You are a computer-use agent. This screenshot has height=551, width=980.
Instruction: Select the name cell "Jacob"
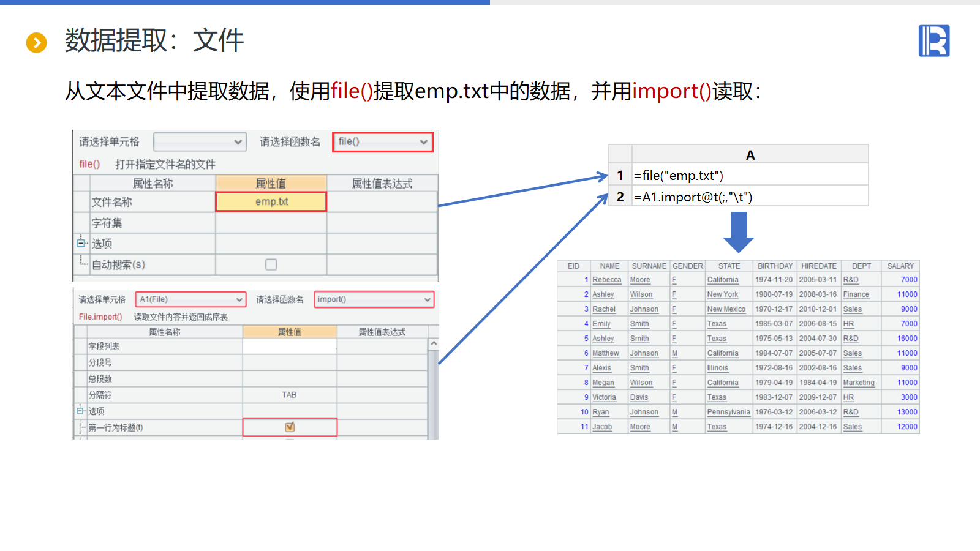(609, 427)
